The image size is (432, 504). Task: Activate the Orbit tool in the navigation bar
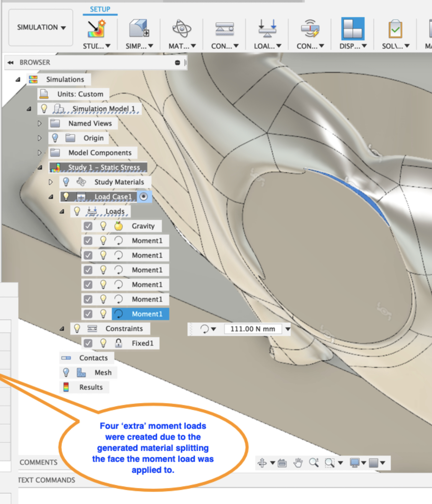[x=263, y=463]
